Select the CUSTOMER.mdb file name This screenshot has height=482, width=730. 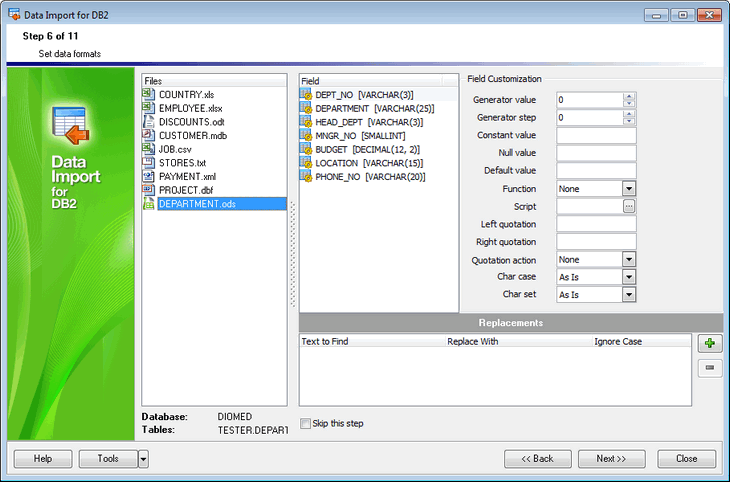coord(193,136)
